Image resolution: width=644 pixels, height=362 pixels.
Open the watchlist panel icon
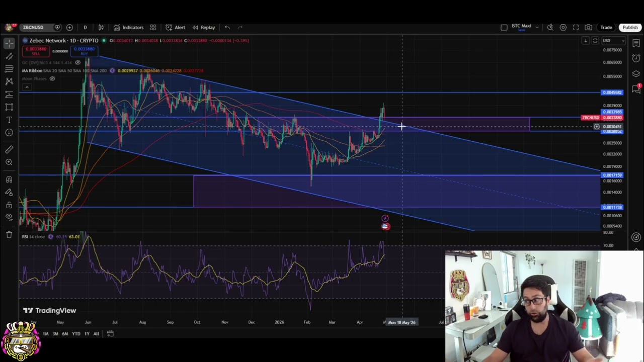pos(636,43)
